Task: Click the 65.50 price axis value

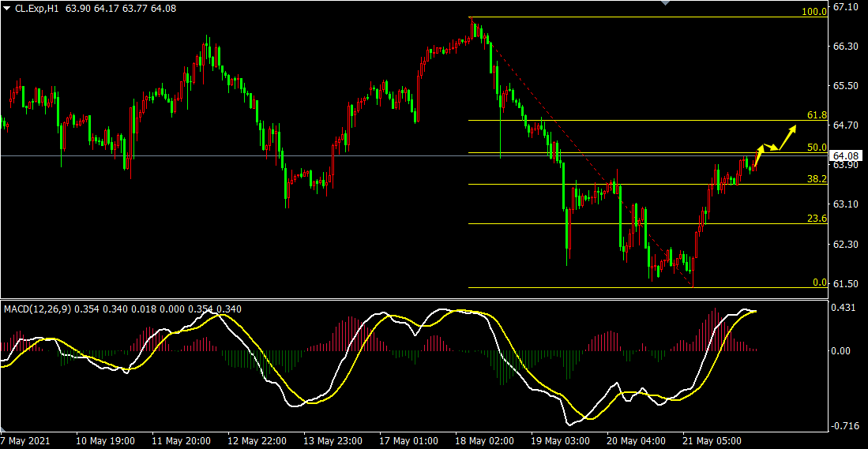Action: pos(845,86)
